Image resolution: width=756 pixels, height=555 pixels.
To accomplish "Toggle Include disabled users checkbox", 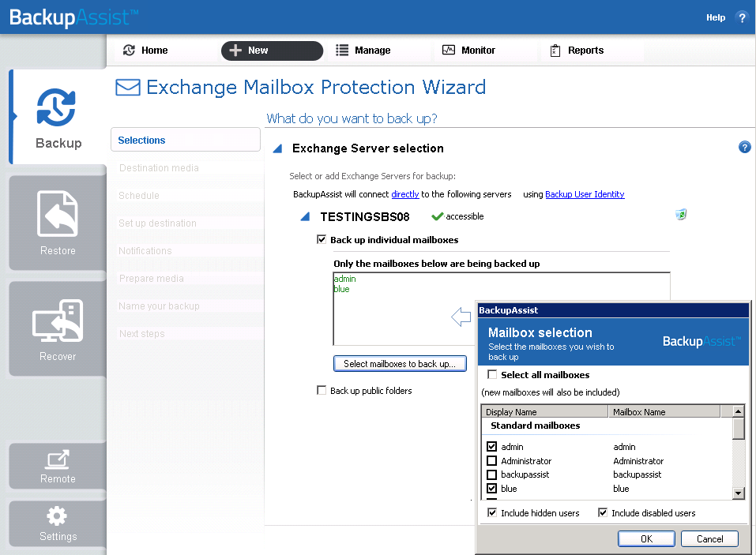I will pyautogui.click(x=603, y=512).
